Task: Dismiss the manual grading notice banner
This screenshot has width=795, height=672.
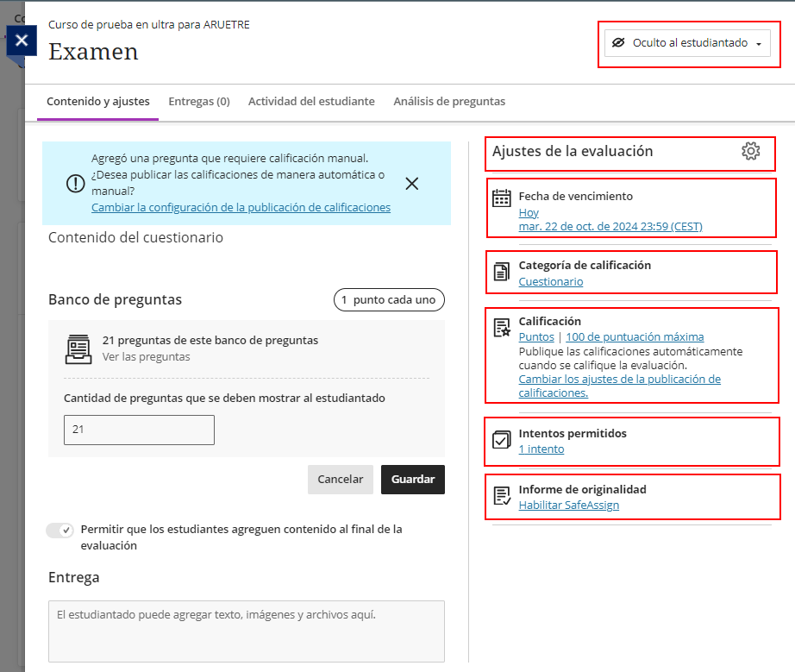Action: click(411, 183)
